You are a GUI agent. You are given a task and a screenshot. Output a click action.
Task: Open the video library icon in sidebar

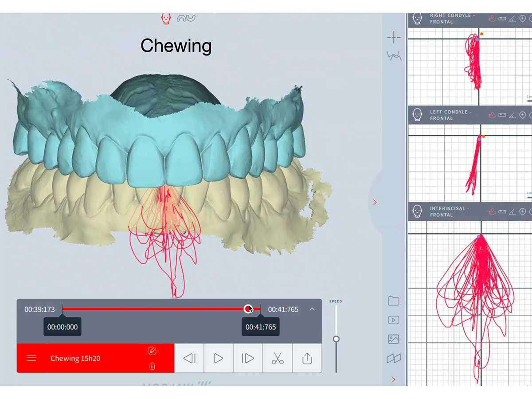click(393, 320)
